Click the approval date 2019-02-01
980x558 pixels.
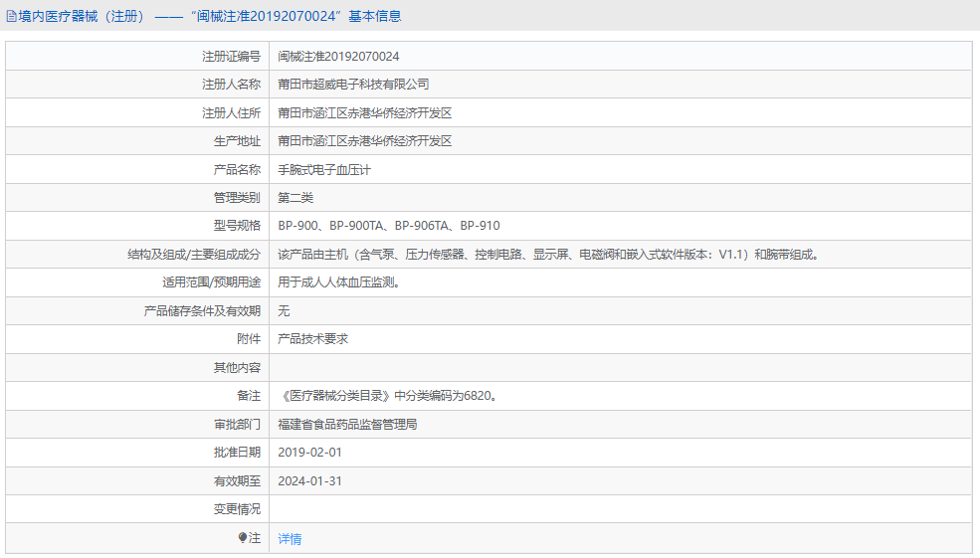[310, 452]
